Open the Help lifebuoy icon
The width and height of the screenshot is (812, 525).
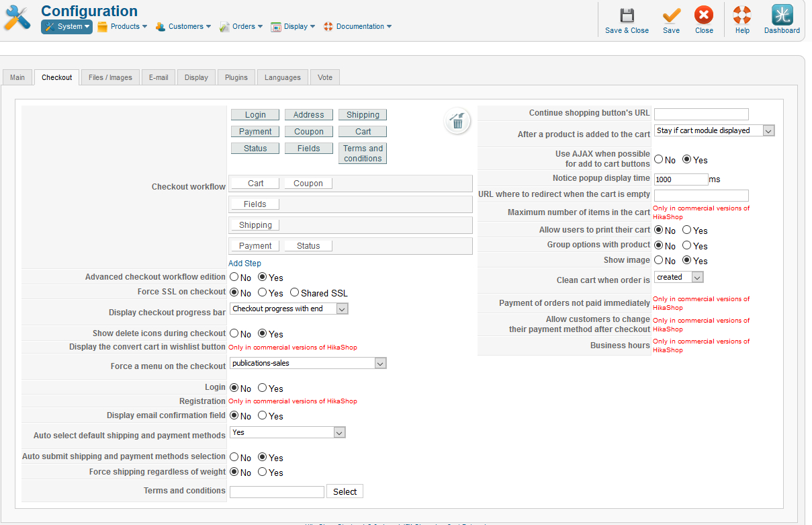(x=742, y=15)
